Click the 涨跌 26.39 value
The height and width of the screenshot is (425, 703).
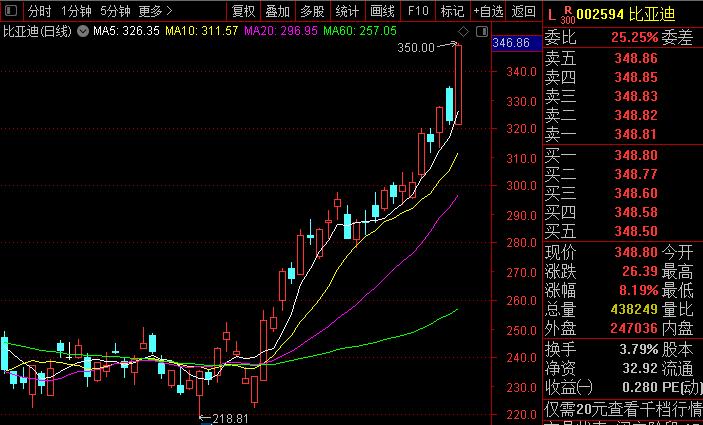pyautogui.click(x=640, y=272)
